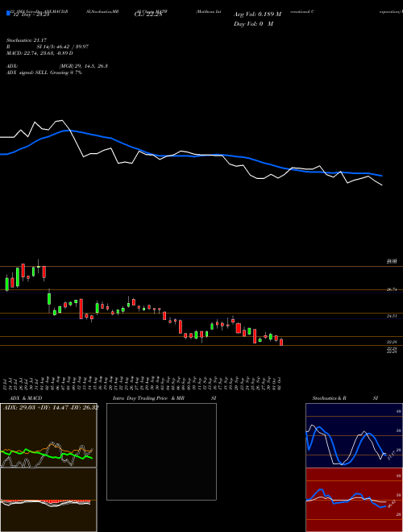403x532 pixels.
Task: Click the 24.51 price axis label
Action: [392, 316]
